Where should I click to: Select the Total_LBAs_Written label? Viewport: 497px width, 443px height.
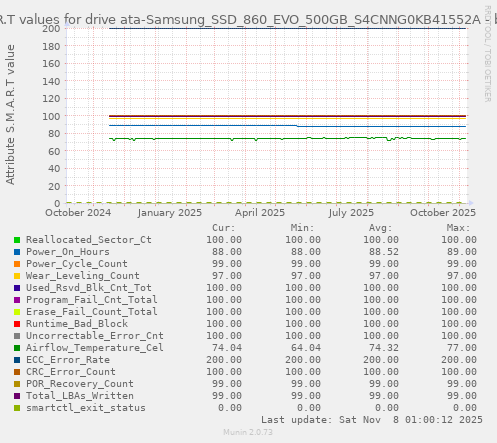point(80,396)
